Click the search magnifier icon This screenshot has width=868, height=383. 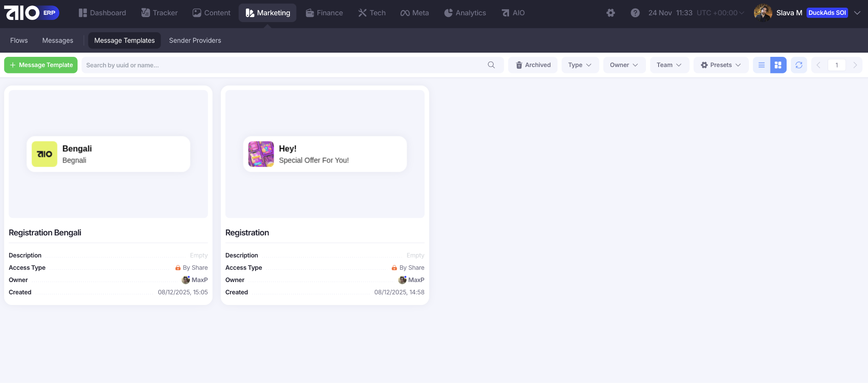coord(491,65)
